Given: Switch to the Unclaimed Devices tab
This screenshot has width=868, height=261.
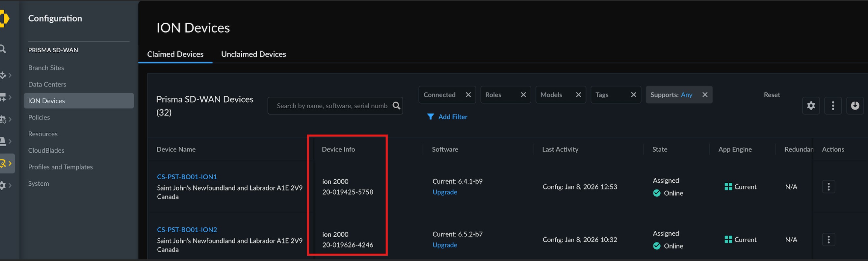Looking at the screenshot, I should click(253, 54).
